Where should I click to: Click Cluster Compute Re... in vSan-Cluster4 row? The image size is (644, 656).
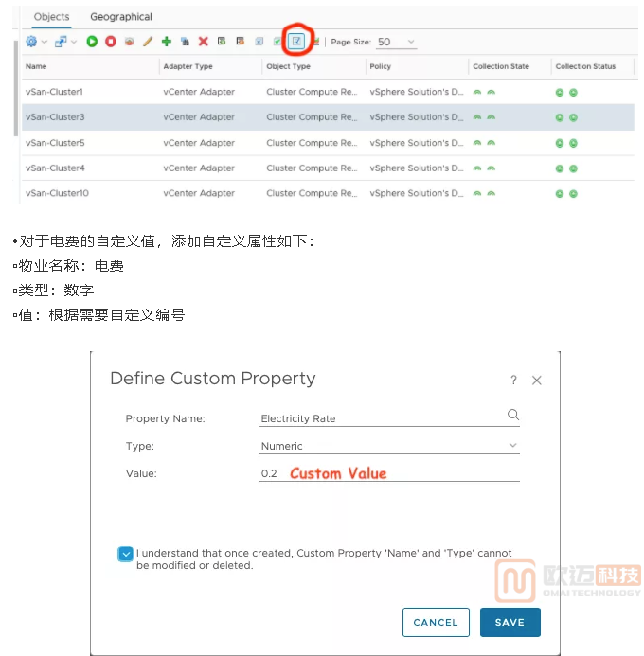312,168
